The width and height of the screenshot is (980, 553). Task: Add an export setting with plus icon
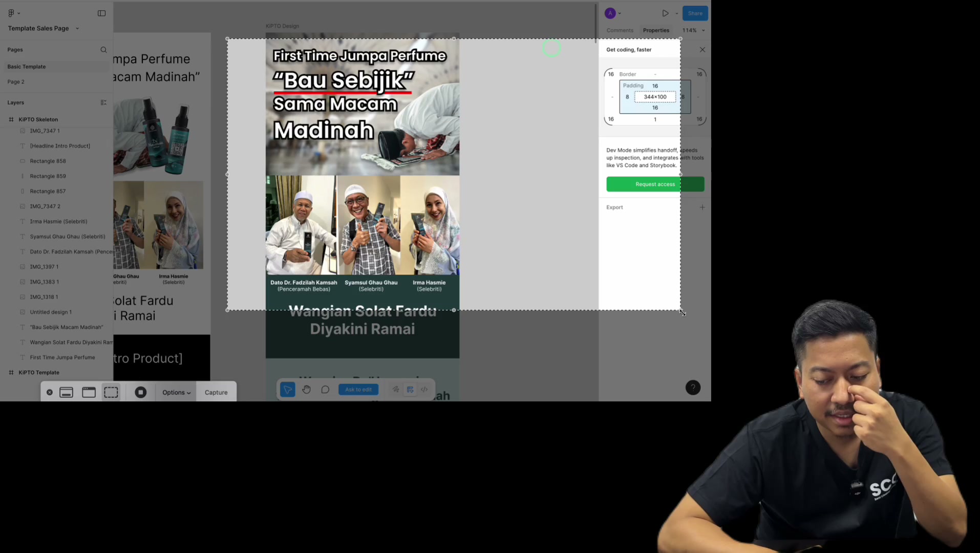pyautogui.click(x=702, y=207)
